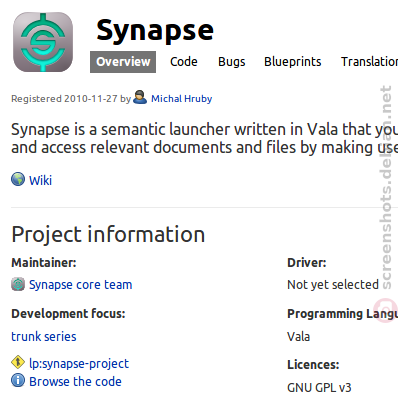The image size is (398, 397).
Task: Click the 'Registered 2010-11-27 by' text
Action: pyautogui.click(x=71, y=99)
